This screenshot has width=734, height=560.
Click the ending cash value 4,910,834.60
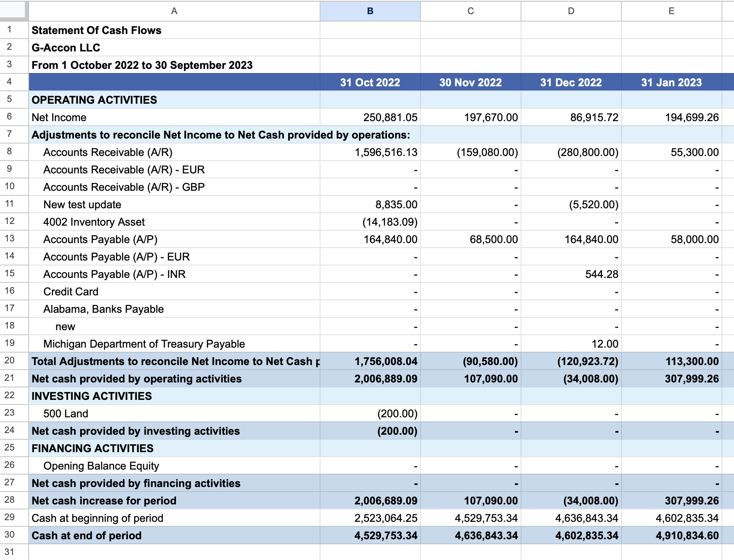[687, 536]
